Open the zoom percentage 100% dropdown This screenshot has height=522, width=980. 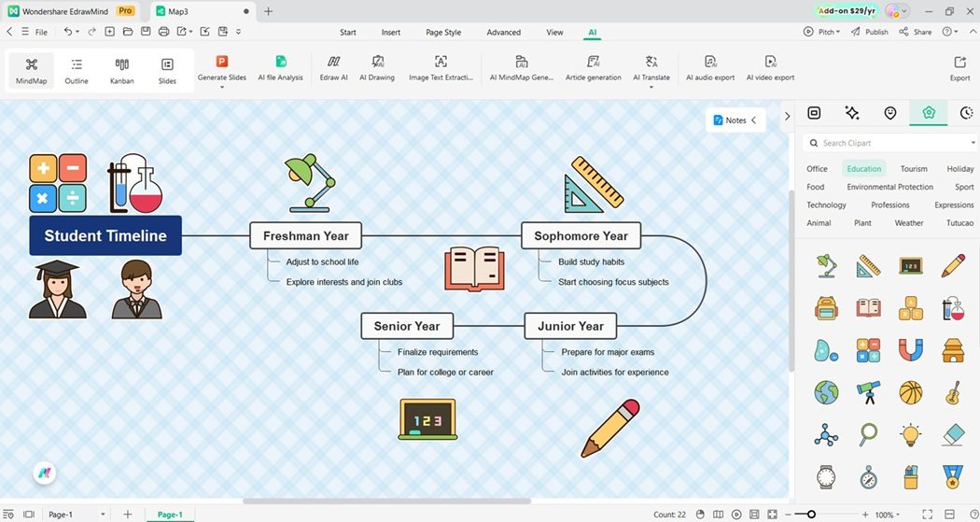click(889, 515)
